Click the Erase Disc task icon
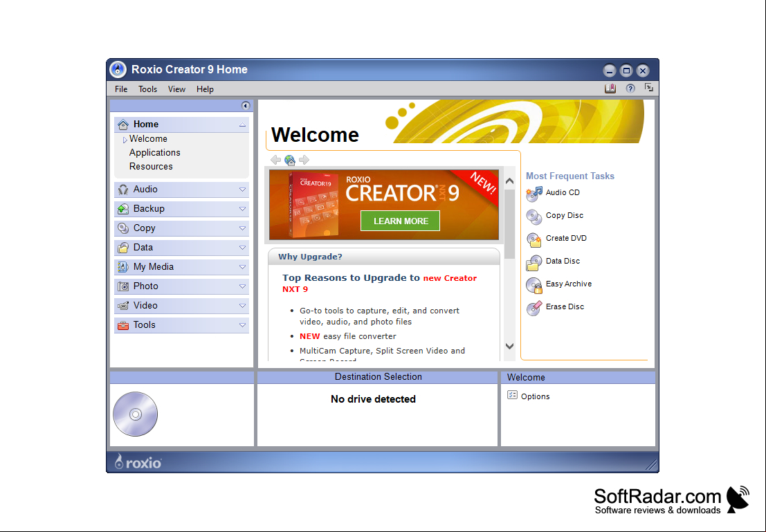Screen dimensions: 766x532 534,308
